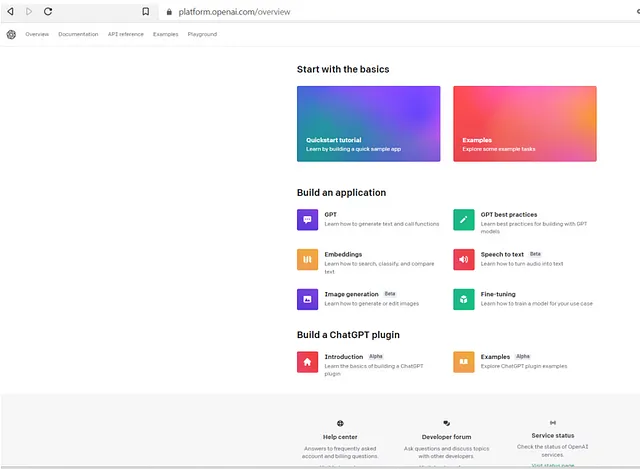
Task: Click the padlock site security icon
Action: 169,12
